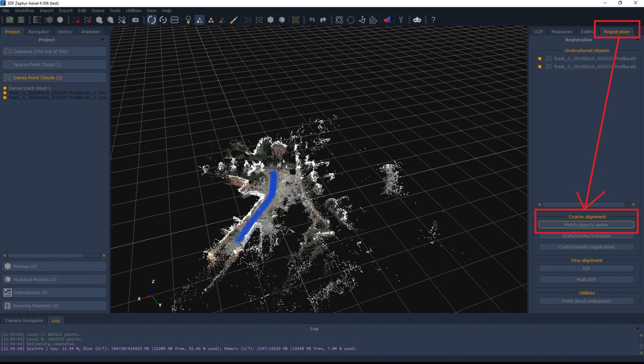The image size is (644, 364).
Task: Expand the Drawing Elements (0) section
Action: pyautogui.click(x=55, y=306)
